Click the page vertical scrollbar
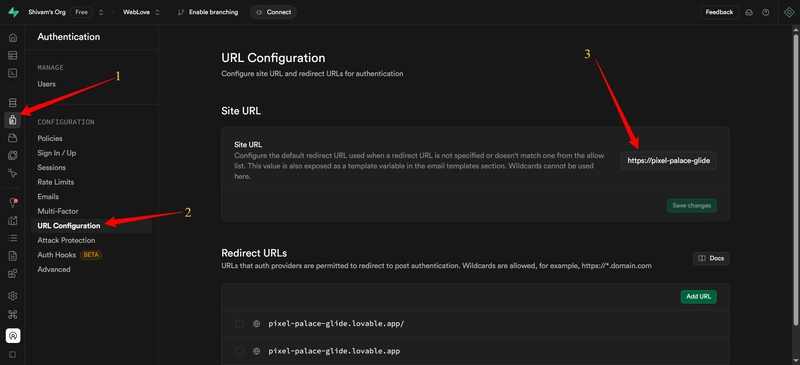Image resolution: width=800 pixels, height=365 pixels. (796, 179)
